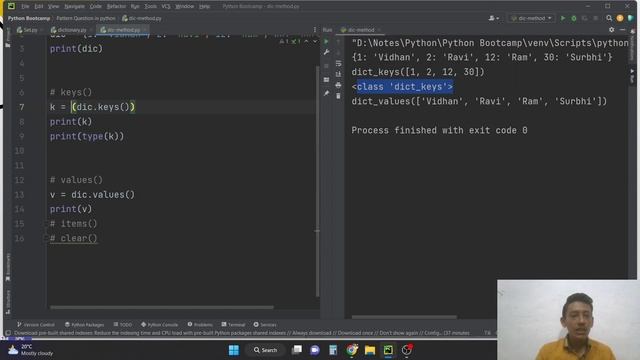
Task: Click the Structure side stripe button
Action: 8,302
